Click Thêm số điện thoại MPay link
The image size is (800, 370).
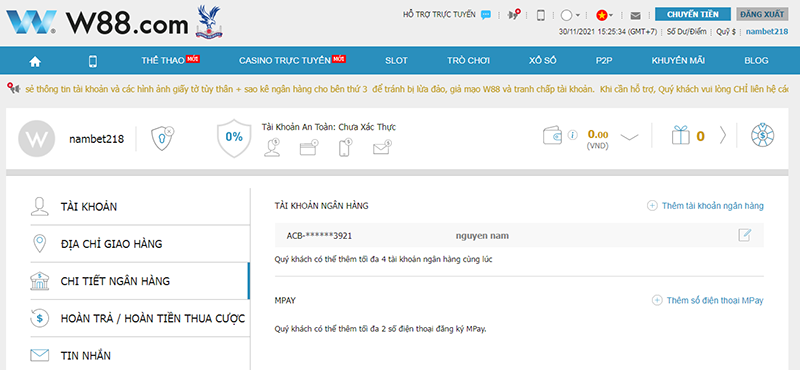click(708, 300)
